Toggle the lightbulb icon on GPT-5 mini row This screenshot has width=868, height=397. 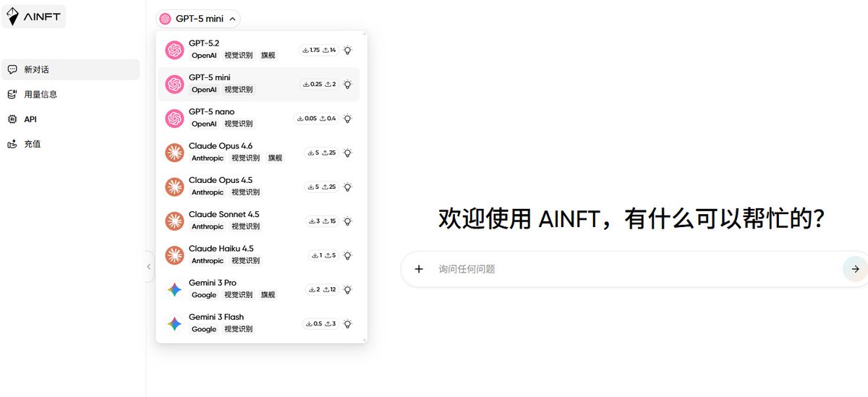(347, 84)
